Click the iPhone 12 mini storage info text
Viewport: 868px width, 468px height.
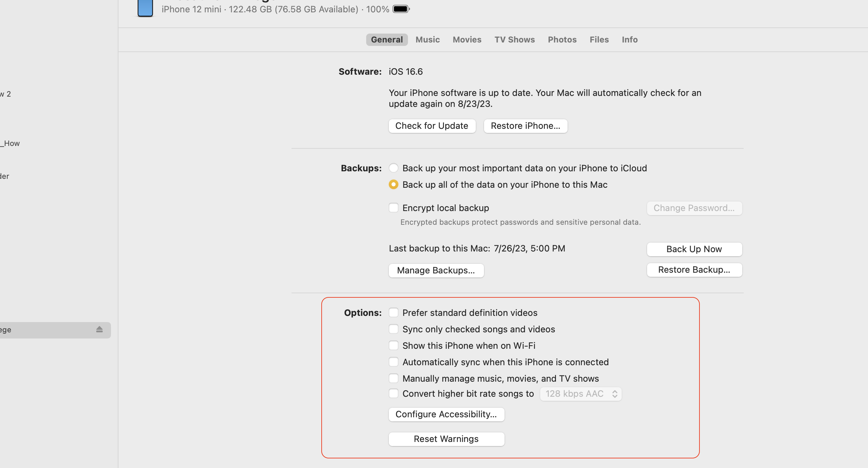(x=275, y=9)
